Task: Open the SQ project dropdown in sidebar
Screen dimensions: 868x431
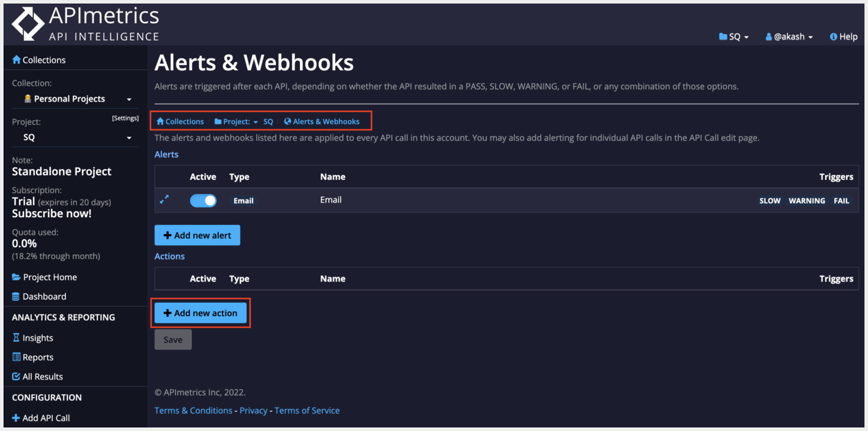Action: 74,138
